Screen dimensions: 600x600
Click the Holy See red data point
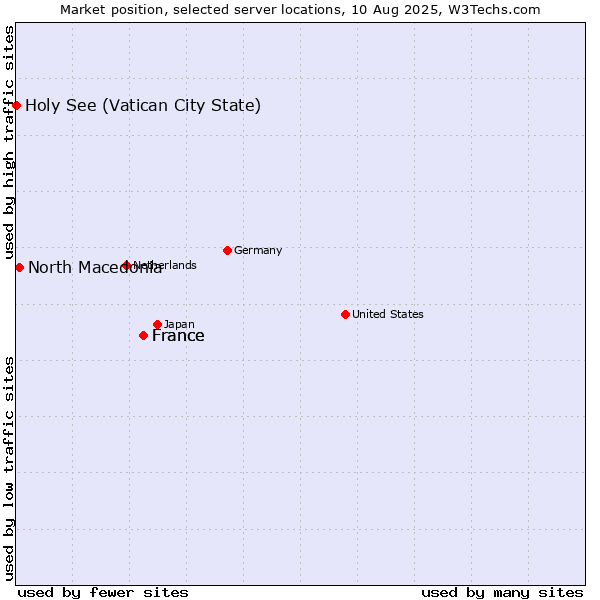pyautogui.click(x=16, y=105)
